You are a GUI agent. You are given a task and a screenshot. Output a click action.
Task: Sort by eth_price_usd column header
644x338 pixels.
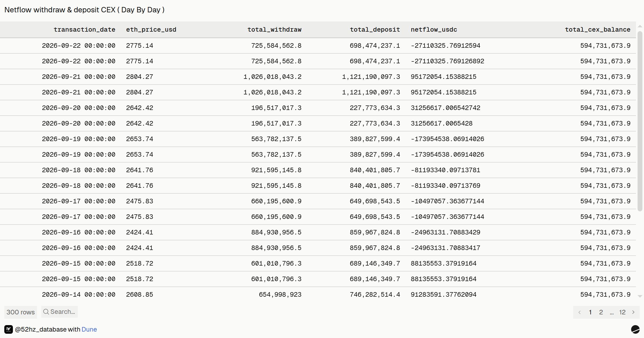(x=151, y=30)
